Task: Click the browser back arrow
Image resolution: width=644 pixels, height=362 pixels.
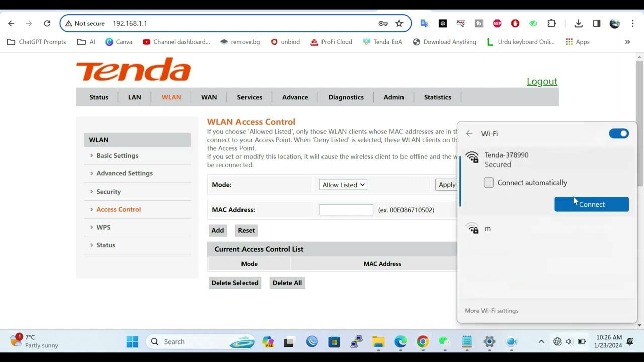Action: [x=11, y=23]
